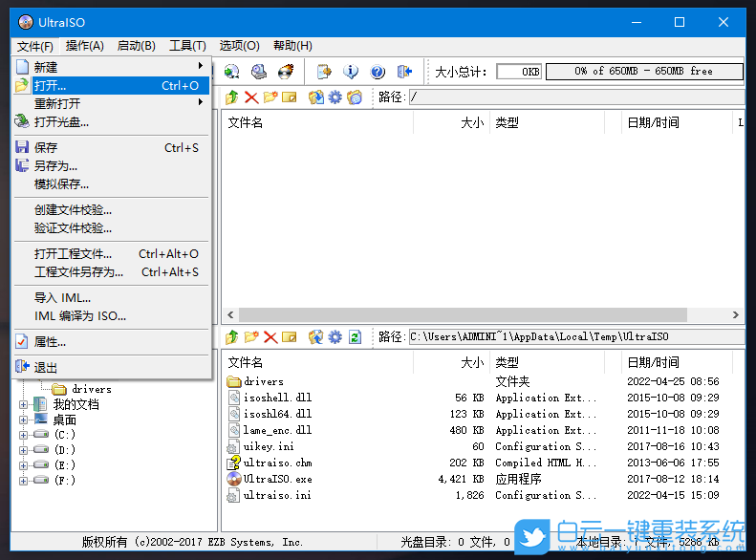Viewport: 756px width, 560px height.
Task: Click the up-folder icon in image pane toolbar
Action: tap(232, 97)
